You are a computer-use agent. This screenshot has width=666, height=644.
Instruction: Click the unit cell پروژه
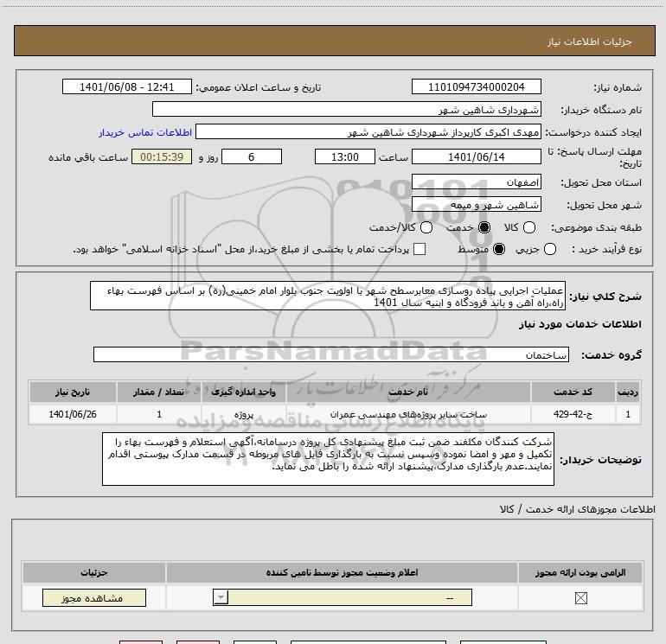pos(244,414)
